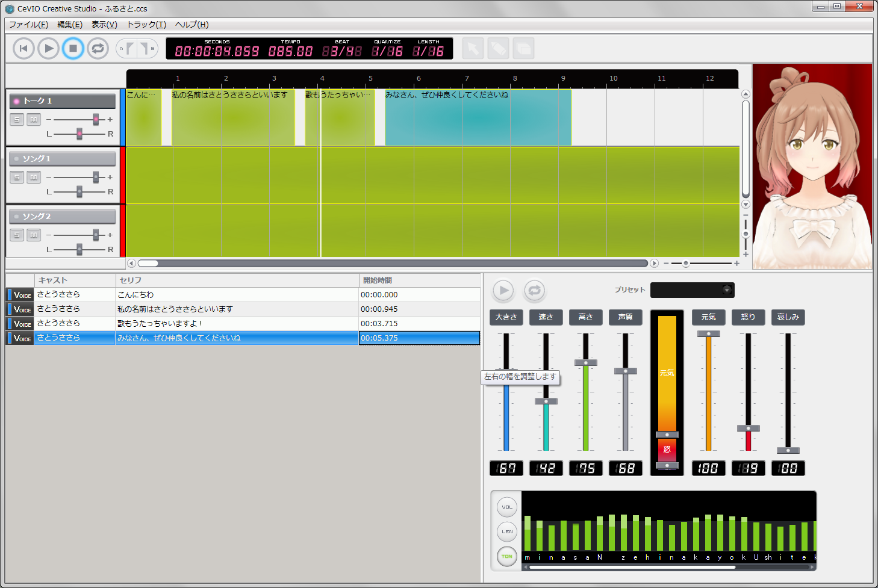Stop playback with the transport stop button

coord(73,48)
